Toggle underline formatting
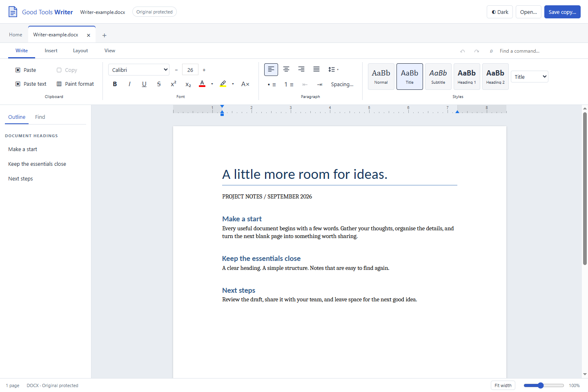The width and height of the screenshot is (588, 392). [144, 84]
